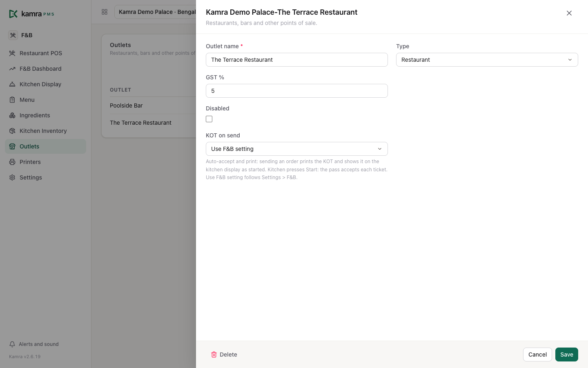Go to Ingredients in sidebar
This screenshot has width=588, height=368.
tap(45, 115)
